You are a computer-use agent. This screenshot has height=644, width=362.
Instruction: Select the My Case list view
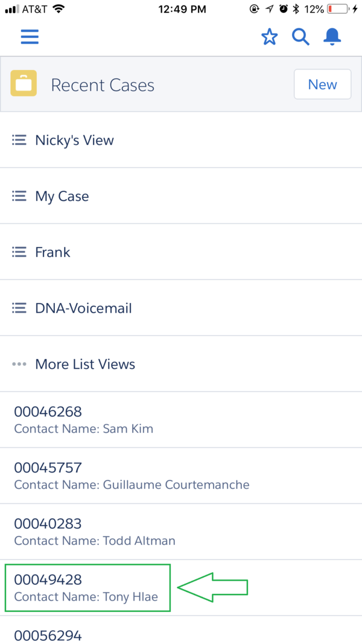[62, 196]
